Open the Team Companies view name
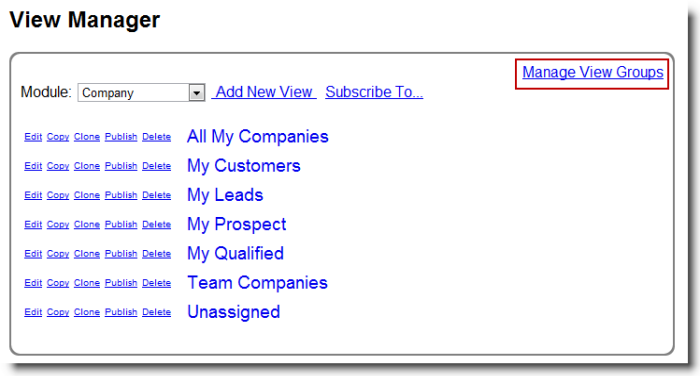Screen dimensions: 700x376 [x=257, y=283]
